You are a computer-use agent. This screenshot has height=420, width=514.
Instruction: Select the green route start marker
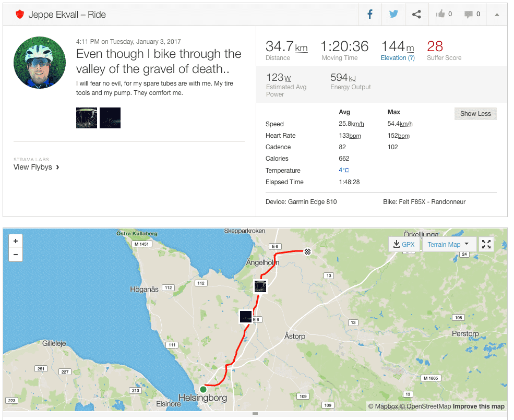point(203,389)
